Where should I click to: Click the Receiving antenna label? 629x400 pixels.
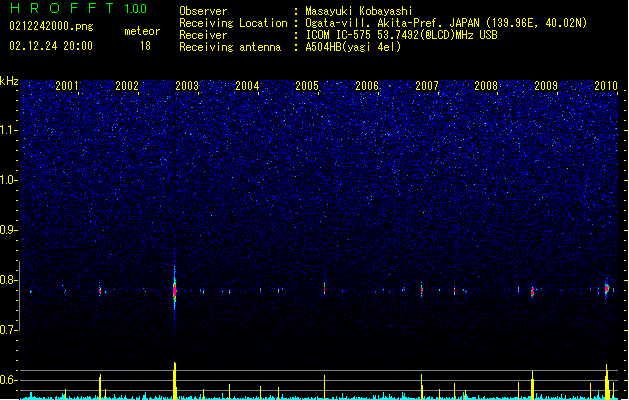click(230, 47)
